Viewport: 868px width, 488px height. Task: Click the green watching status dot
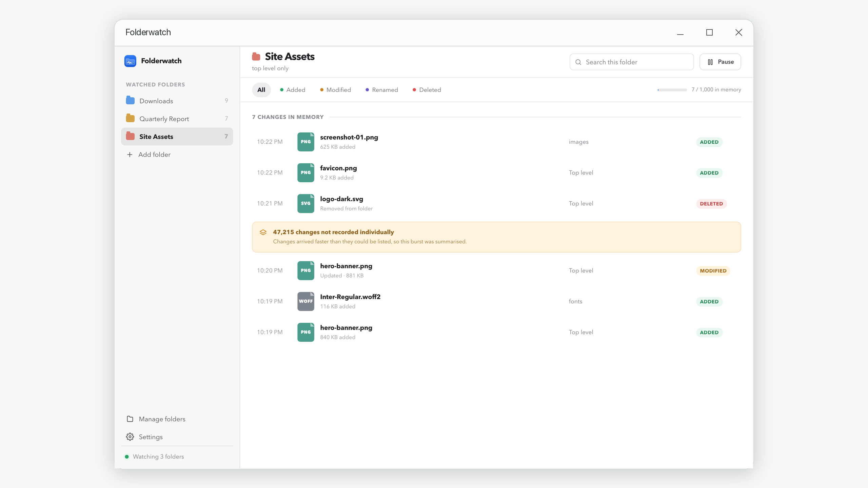point(127,456)
